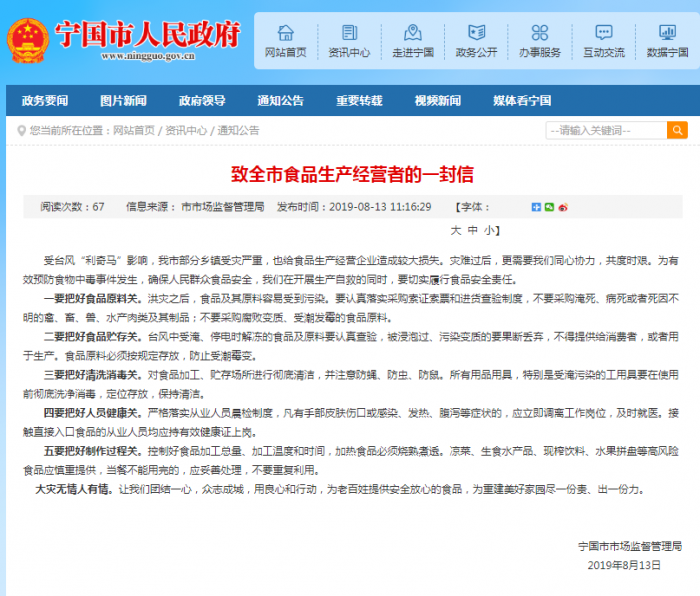Click the bold heading 三要把好清洗消毒关
Viewport: 700px width, 596px height.
93,375
